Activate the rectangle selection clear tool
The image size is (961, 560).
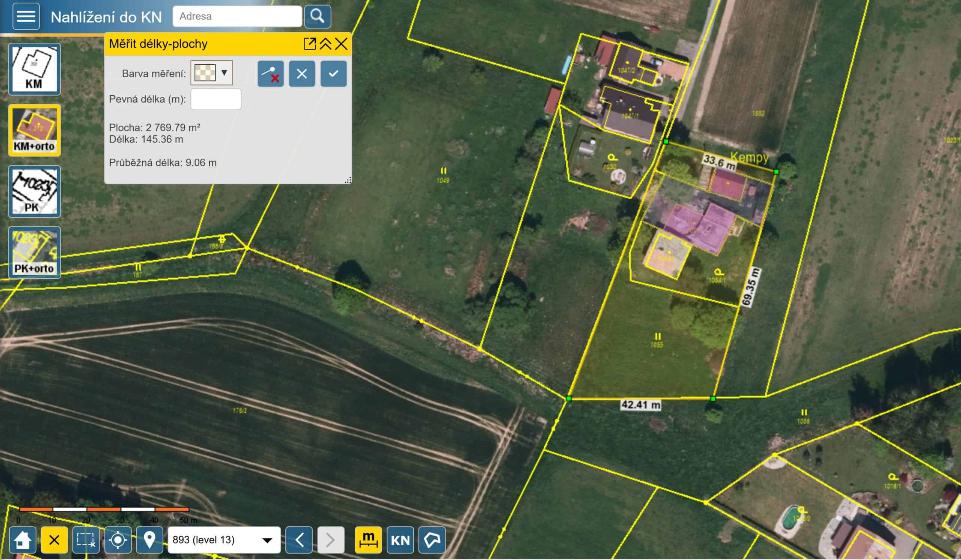(x=86, y=540)
